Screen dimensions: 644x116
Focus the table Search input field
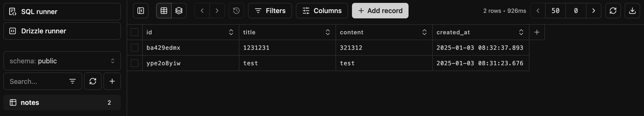[x=43, y=81]
